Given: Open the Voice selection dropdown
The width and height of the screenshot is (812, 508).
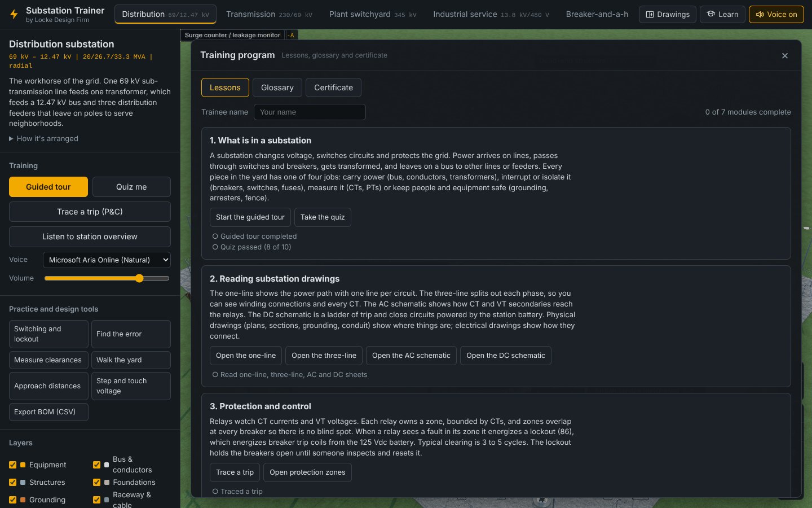Looking at the screenshot, I should (107, 260).
